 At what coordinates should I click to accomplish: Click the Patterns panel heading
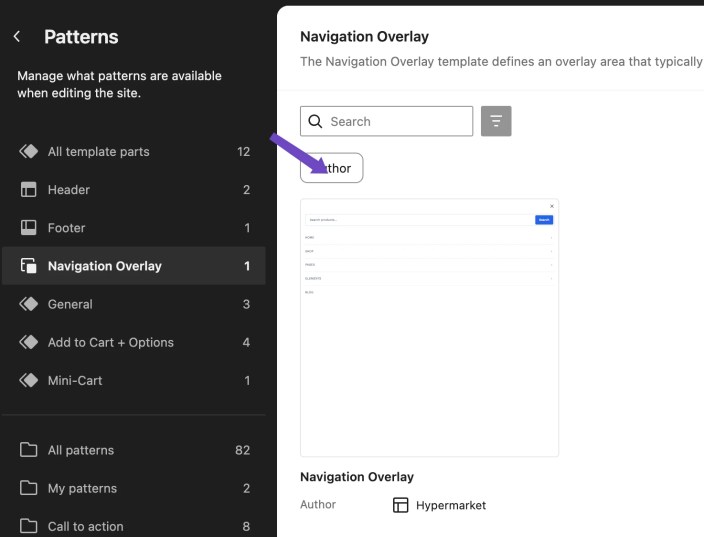coord(81,37)
